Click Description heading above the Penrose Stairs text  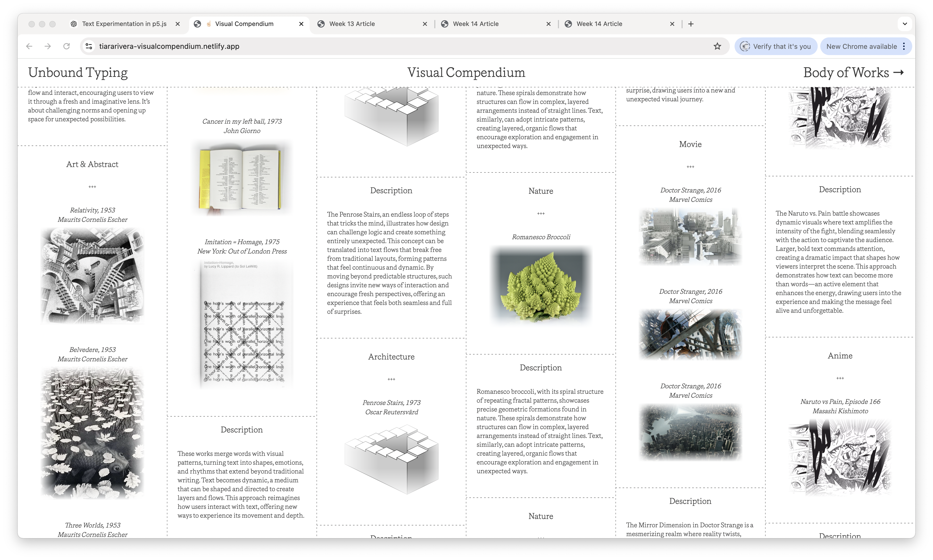[x=391, y=191]
